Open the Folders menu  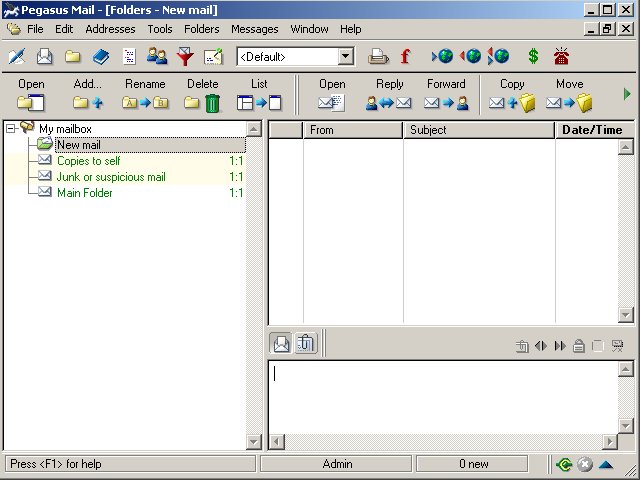tap(202, 29)
